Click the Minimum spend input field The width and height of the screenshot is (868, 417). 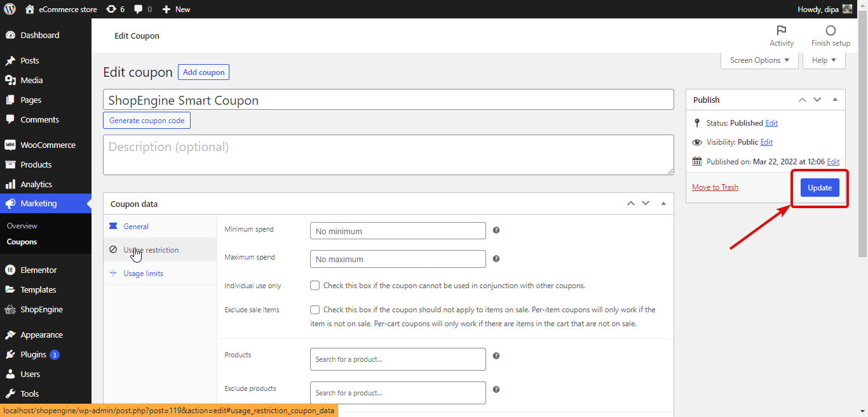pyautogui.click(x=398, y=231)
